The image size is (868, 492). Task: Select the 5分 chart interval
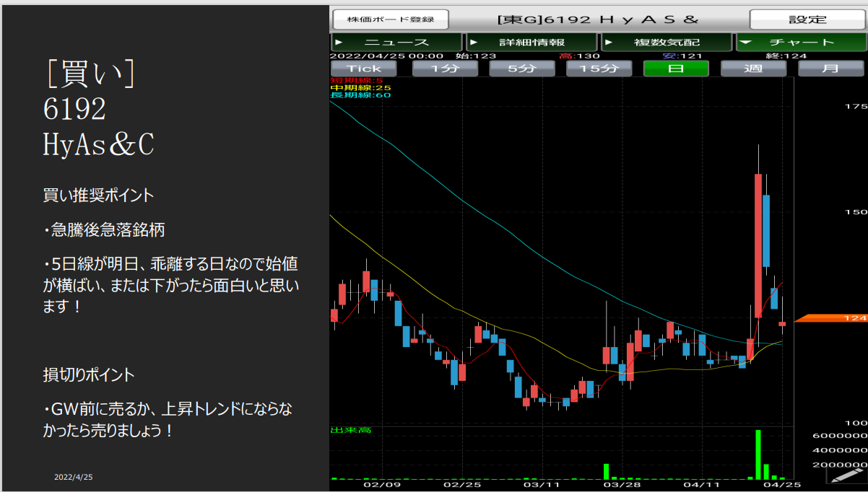pyautogui.click(x=522, y=69)
